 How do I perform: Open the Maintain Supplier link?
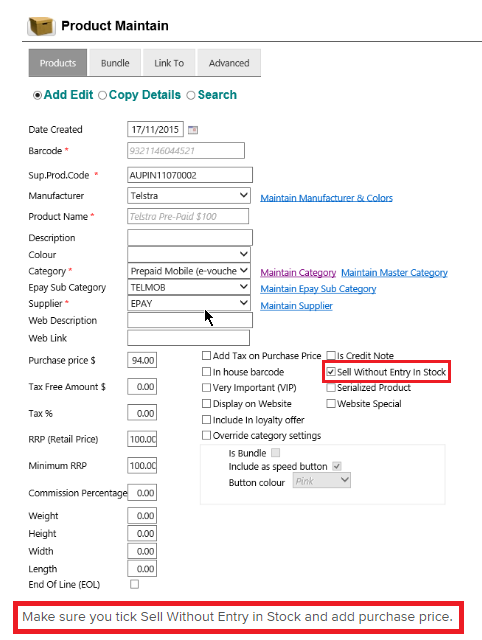tap(296, 306)
